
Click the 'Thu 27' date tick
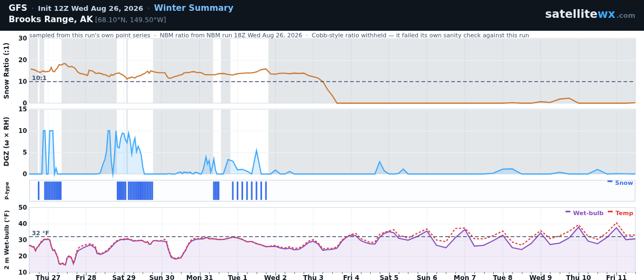pos(48,277)
